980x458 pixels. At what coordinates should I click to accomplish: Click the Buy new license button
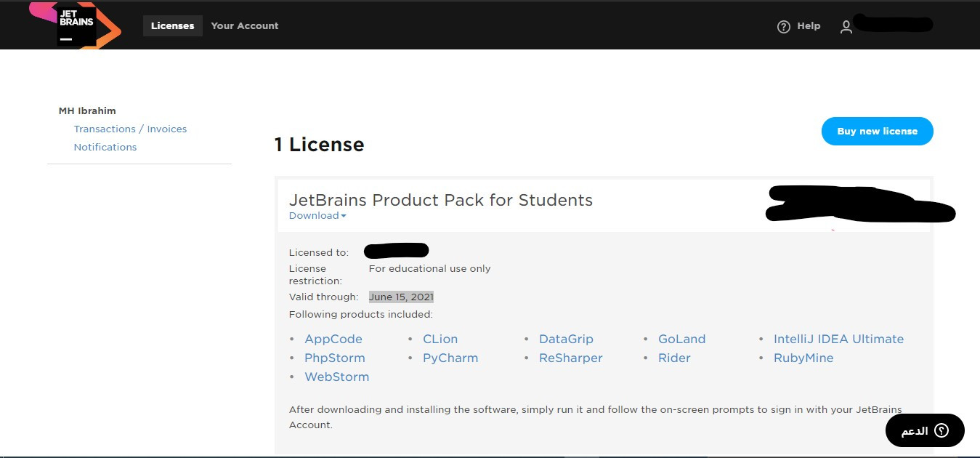(x=877, y=131)
